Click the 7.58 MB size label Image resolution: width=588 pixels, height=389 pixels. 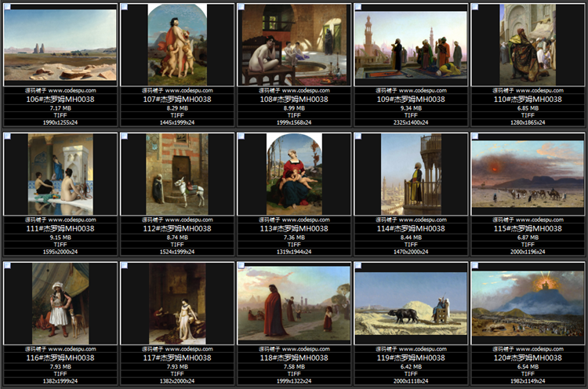coord(294,366)
